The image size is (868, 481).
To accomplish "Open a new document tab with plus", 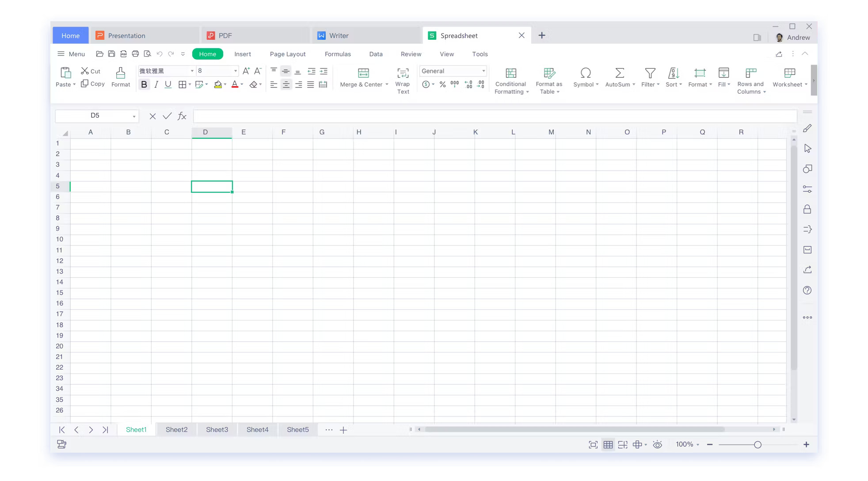I will click(542, 35).
